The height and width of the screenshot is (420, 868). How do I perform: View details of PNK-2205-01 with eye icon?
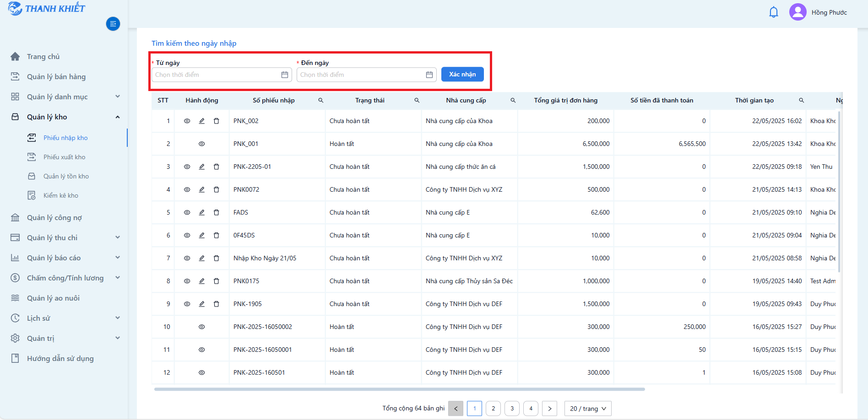click(x=187, y=167)
